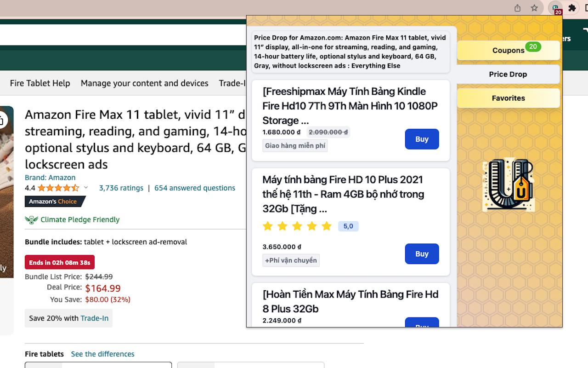The width and height of the screenshot is (588, 368).
Task: Click the 'Ends in 02h 08m 38s' deal timer
Action: pyautogui.click(x=60, y=263)
